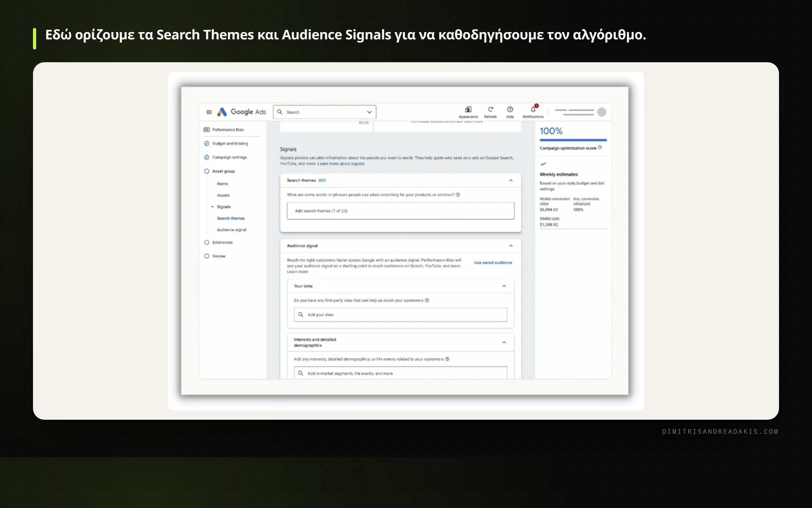812x508 pixels.
Task: Collapse the Search themes section
Action: click(x=511, y=180)
